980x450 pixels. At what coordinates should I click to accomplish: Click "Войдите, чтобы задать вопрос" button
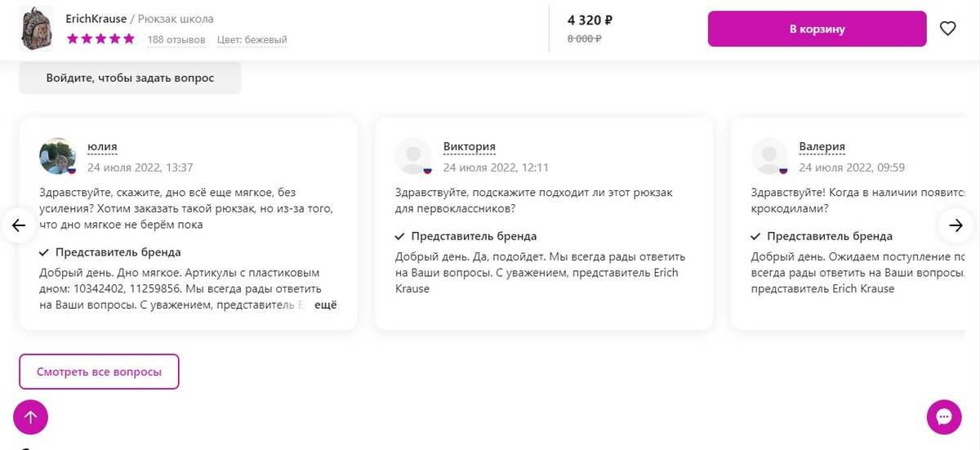click(130, 78)
